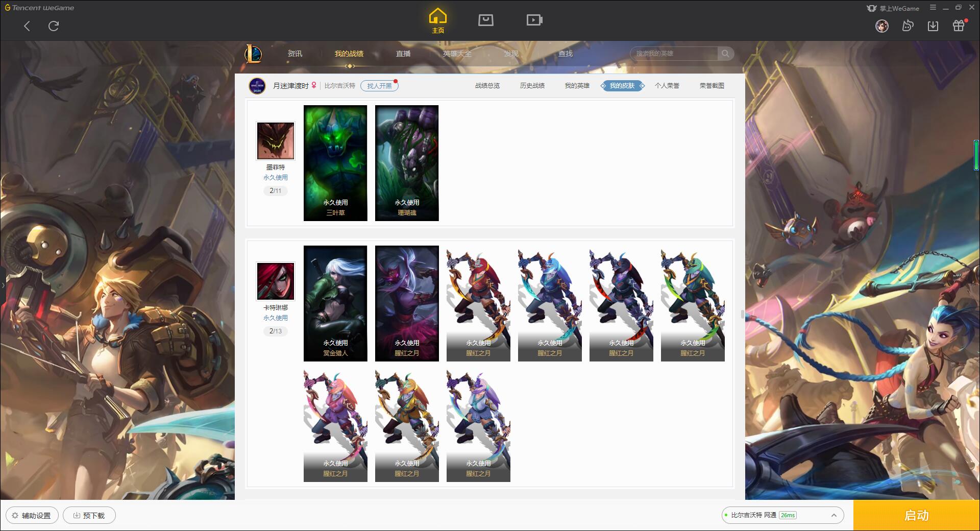
Task: Click the 掌上WeGame link
Action: point(893,8)
